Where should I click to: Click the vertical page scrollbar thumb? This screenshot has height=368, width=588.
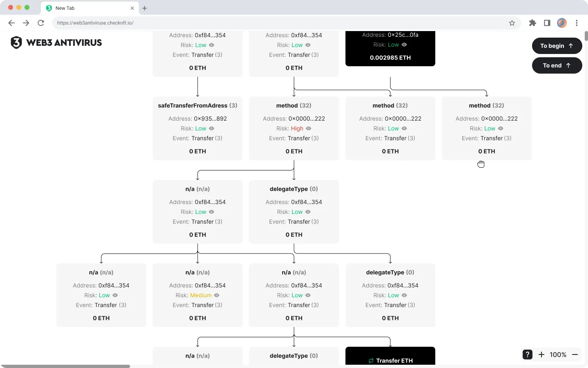point(586,36)
